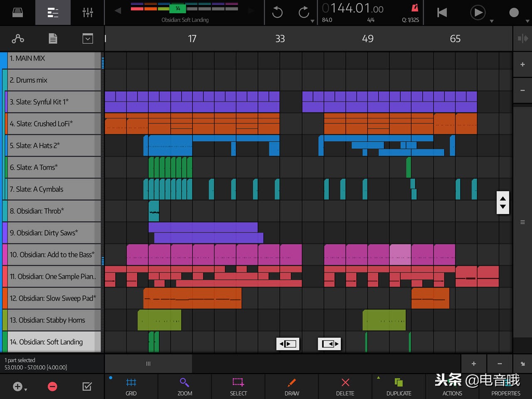Select track 9 Obsidian: Dirty Saws

pos(50,233)
